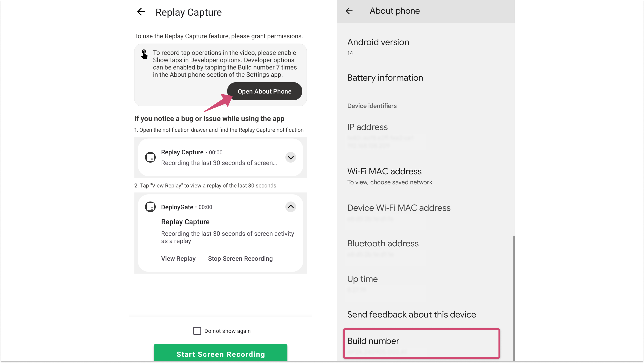Click the DeployGate icon in the expanded notification
Screen dimensions: 644x363
point(150,207)
